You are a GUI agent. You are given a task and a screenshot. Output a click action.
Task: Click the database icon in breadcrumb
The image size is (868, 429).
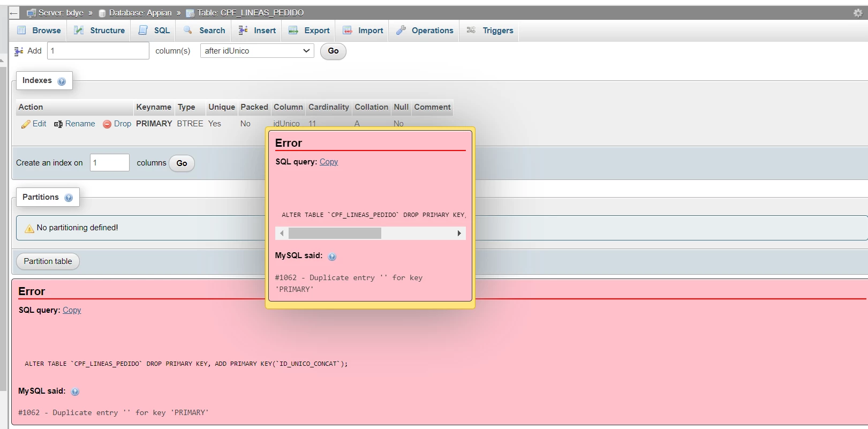pyautogui.click(x=102, y=13)
